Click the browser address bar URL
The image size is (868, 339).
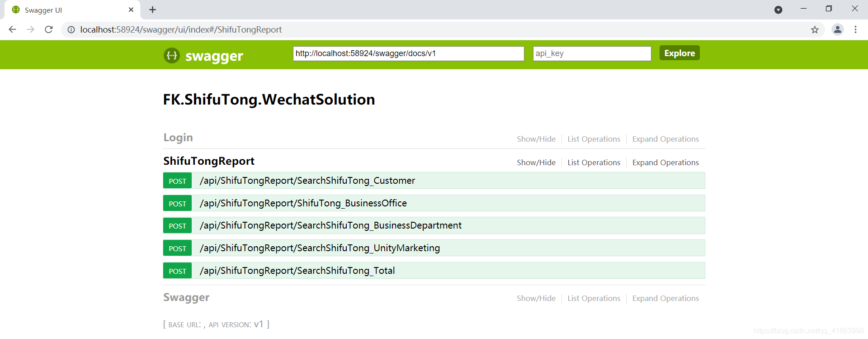click(181, 30)
